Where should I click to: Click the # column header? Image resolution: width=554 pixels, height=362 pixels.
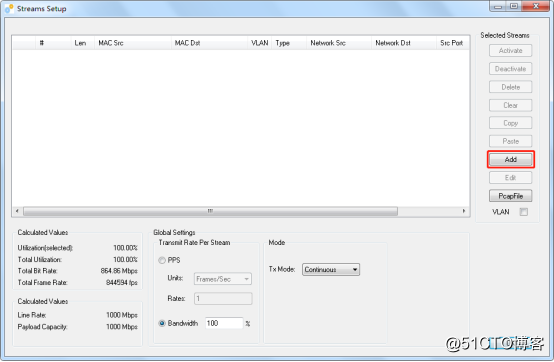pyautogui.click(x=53, y=43)
